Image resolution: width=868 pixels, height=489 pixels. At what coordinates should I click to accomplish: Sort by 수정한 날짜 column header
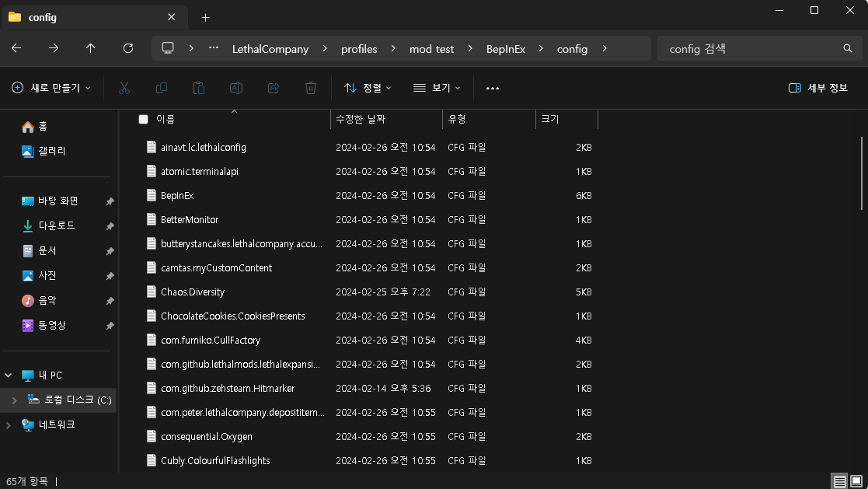tap(361, 119)
